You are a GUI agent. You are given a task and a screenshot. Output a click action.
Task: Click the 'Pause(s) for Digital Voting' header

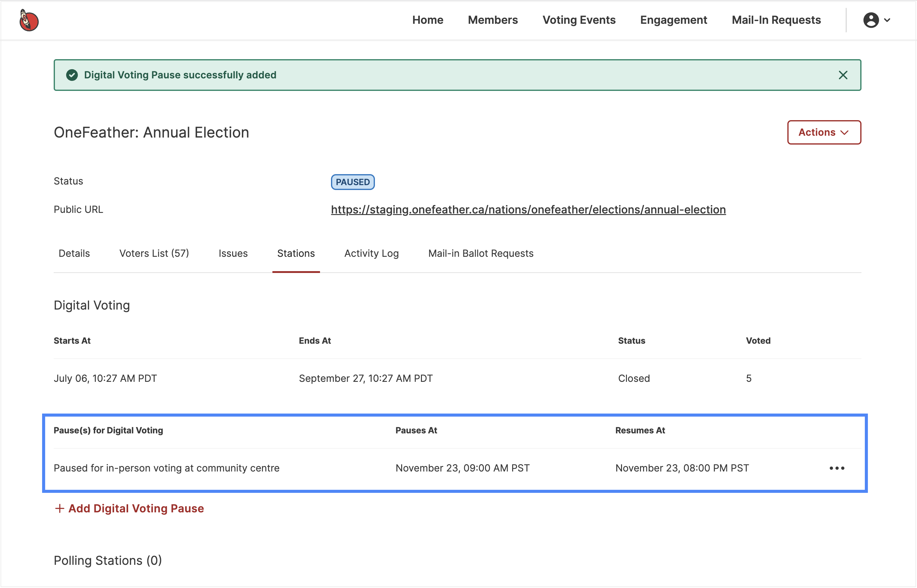108,431
